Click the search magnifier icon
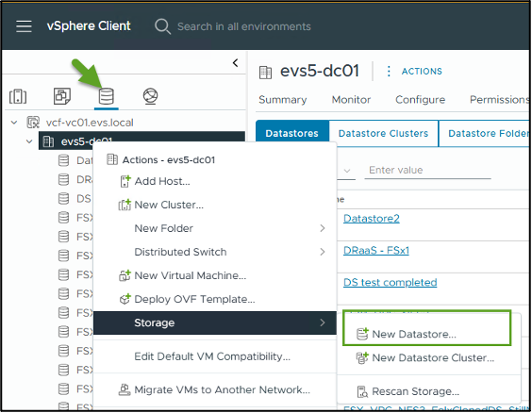532x413 pixels. pyautogui.click(x=162, y=26)
